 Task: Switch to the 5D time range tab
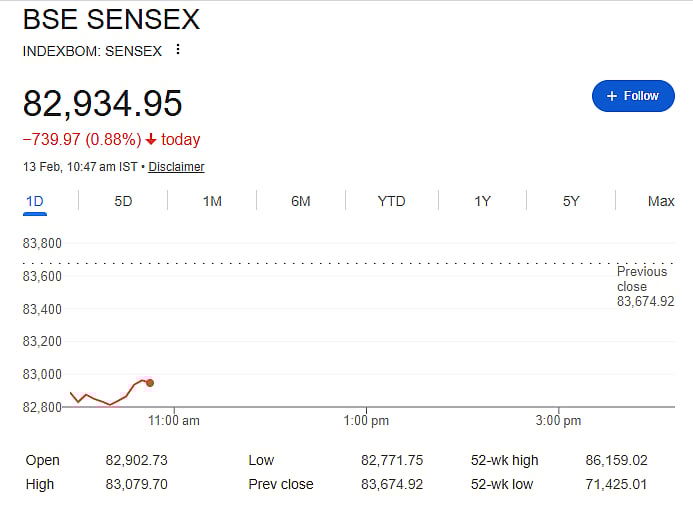123,201
